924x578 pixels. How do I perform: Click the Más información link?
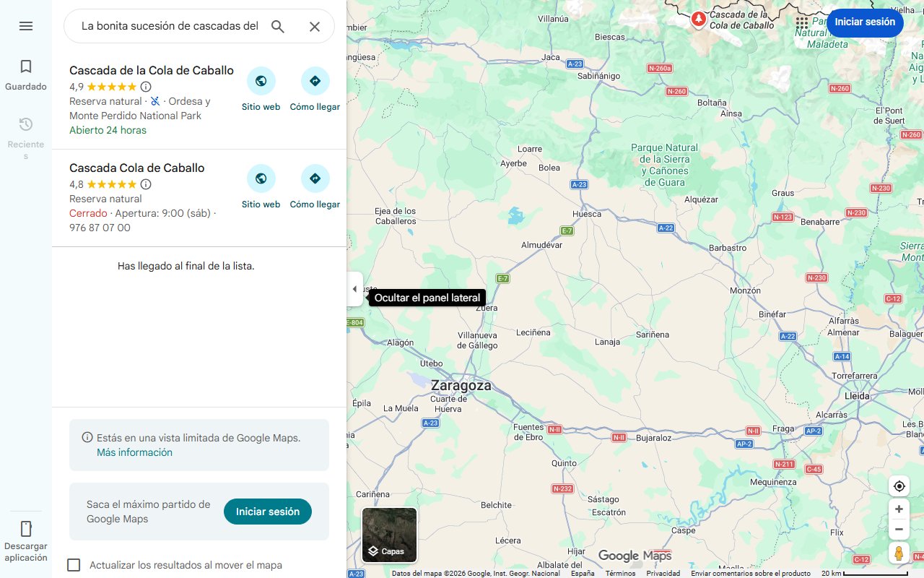(x=134, y=452)
